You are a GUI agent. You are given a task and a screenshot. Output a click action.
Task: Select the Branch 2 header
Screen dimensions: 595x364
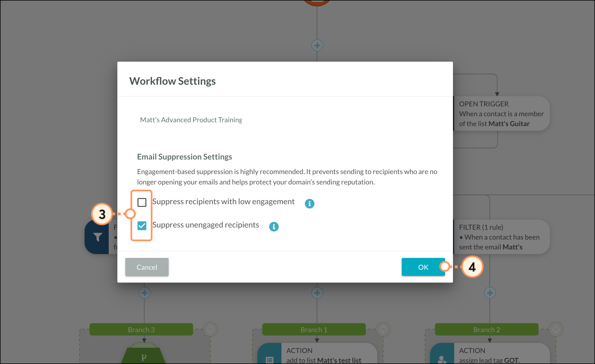pos(486,329)
